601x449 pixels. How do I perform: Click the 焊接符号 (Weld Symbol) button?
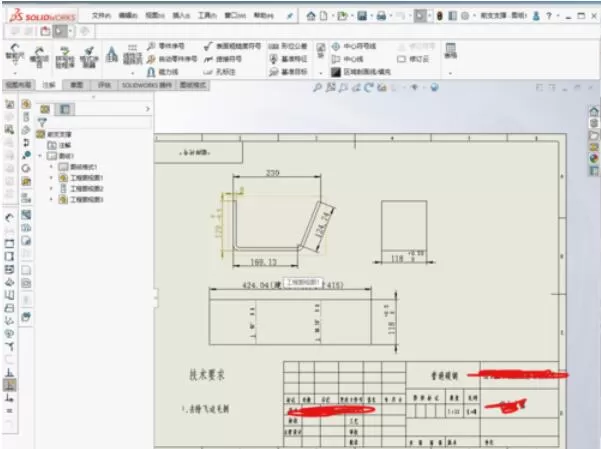(223, 59)
